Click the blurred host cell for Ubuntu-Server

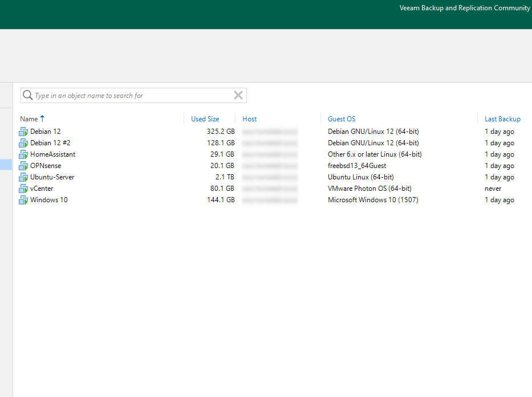coord(270,177)
